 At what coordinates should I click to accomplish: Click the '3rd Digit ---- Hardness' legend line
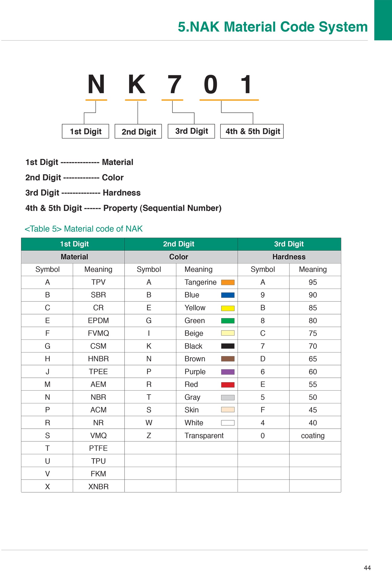click(x=83, y=193)
